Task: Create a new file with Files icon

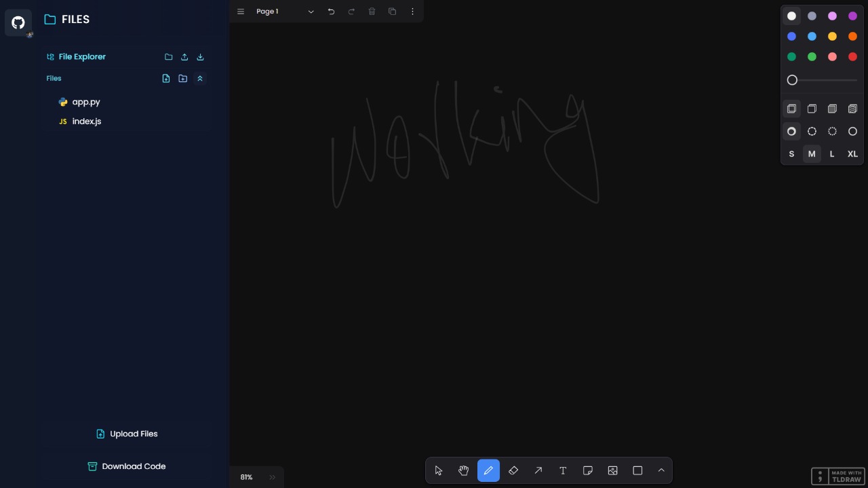Action: (x=166, y=79)
